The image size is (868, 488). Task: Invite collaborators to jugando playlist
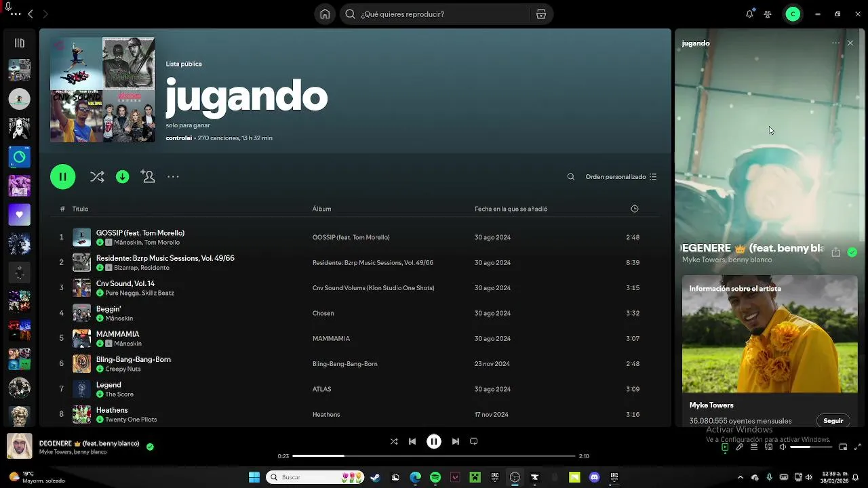pyautogui.click(x=148, y=176)
